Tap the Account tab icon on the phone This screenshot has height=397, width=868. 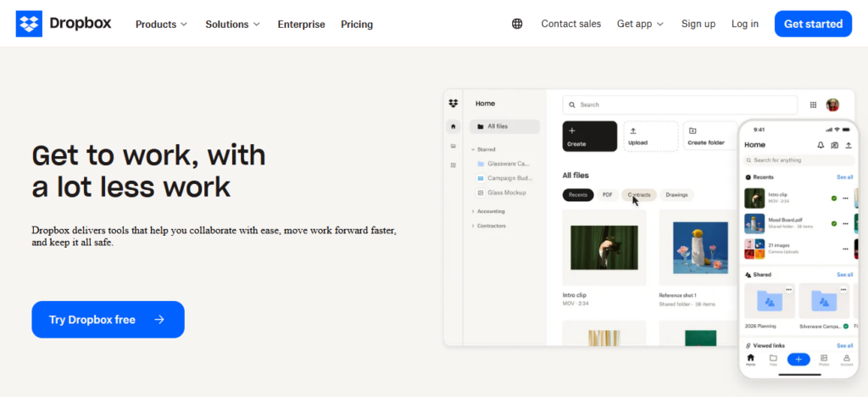pyautogui.click(x=847, y=358)
